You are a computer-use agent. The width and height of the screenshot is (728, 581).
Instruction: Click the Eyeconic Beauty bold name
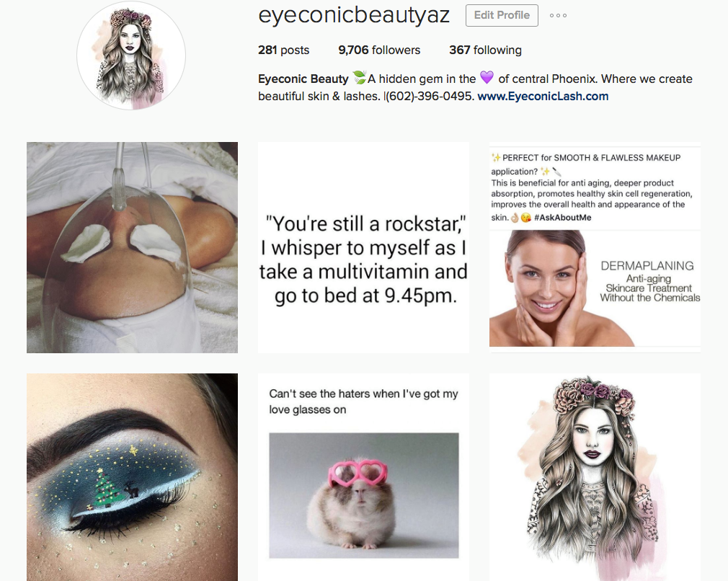click(x=303, y=79)
